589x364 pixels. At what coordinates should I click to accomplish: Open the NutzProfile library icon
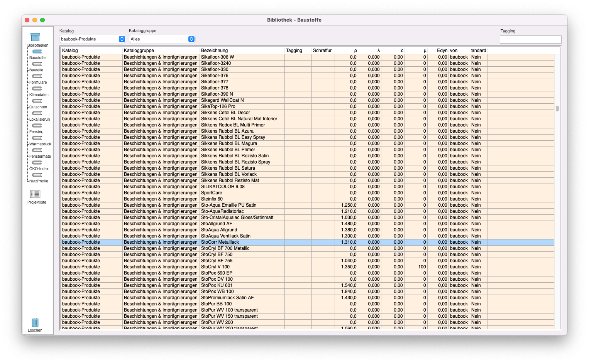click(x=37, y=175)
